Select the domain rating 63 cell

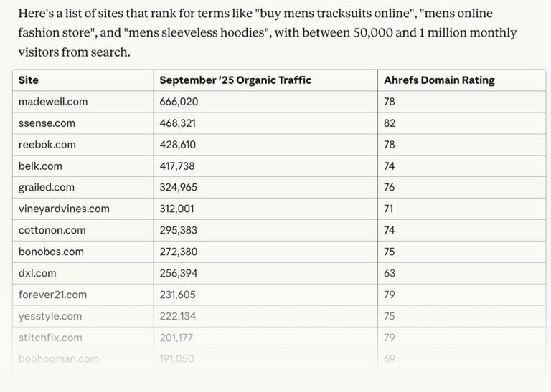[x=390, y=274]
